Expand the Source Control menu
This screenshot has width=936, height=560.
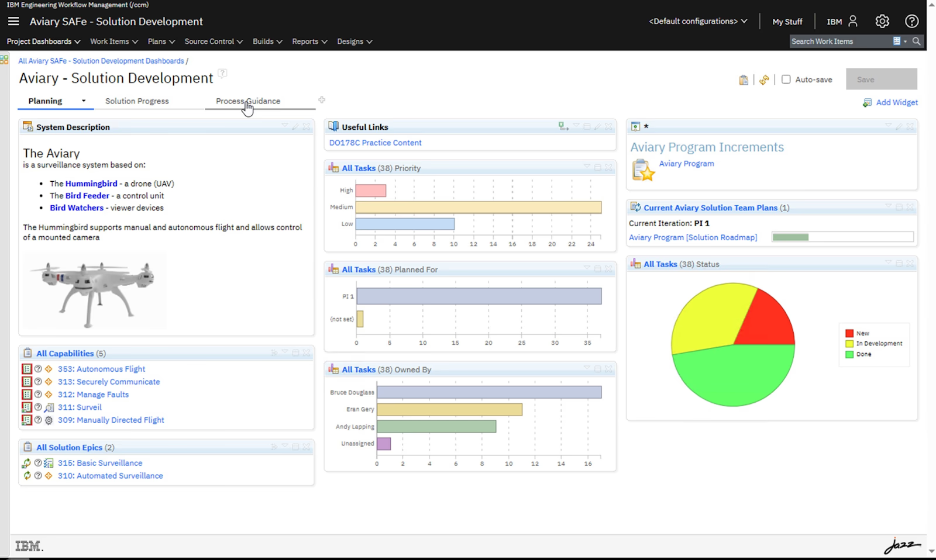(214, 42)
